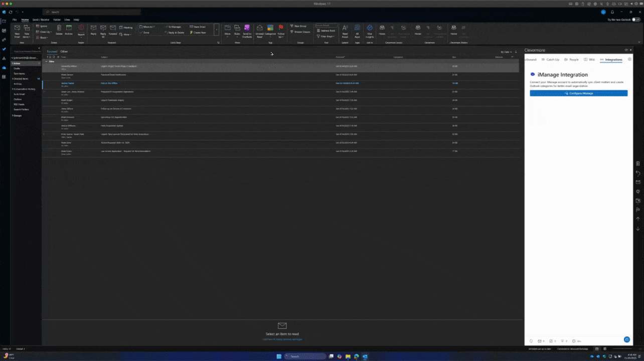Viewport: 644px width, 361px height.
Task: Click the Meeting reply icon
Action: click(125, 27)
